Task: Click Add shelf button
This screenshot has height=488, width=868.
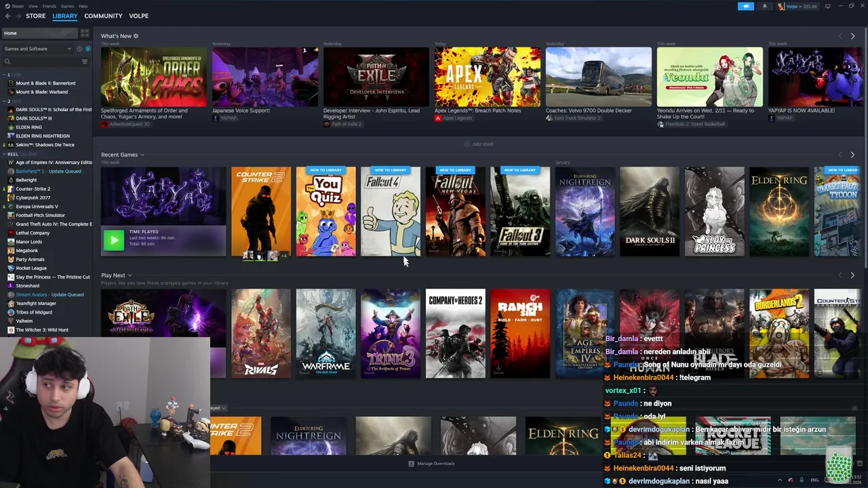Action: (x=479, y=144)
